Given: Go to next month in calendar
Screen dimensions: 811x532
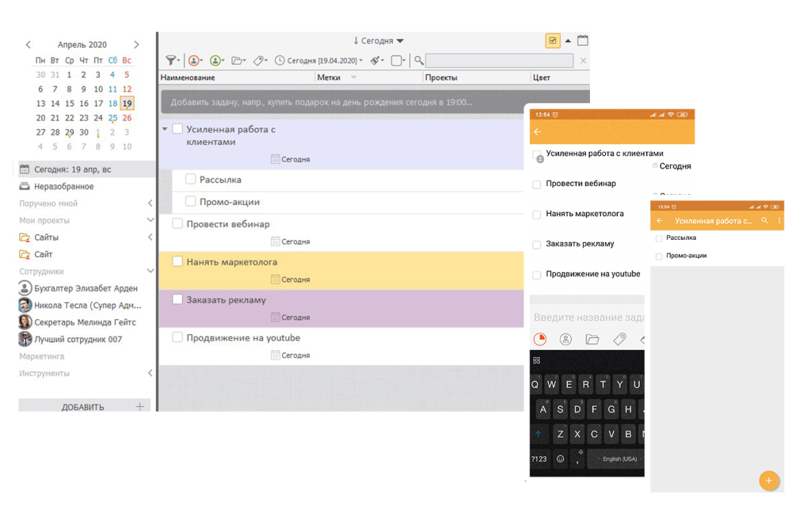Looking at the screenshot, I should pyautogui.click(x=136, y=44).
